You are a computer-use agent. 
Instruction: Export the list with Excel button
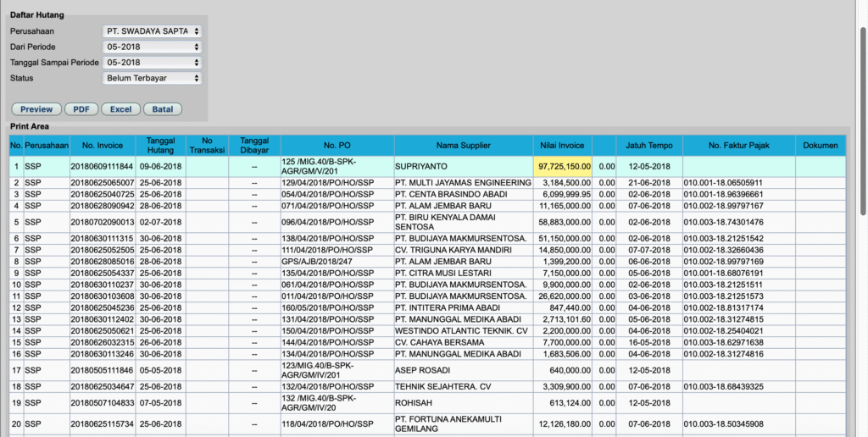coord(120,109)
